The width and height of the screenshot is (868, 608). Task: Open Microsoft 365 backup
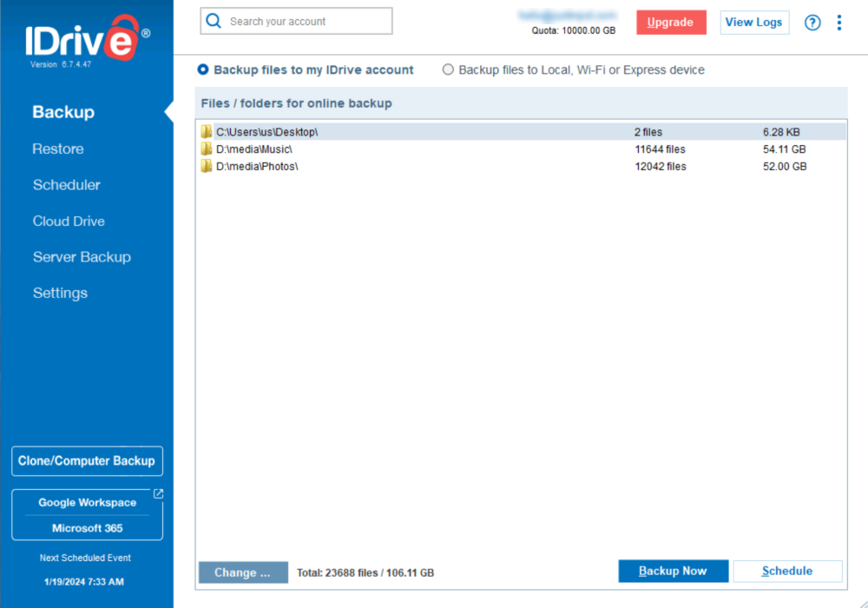tap(87, 528)
